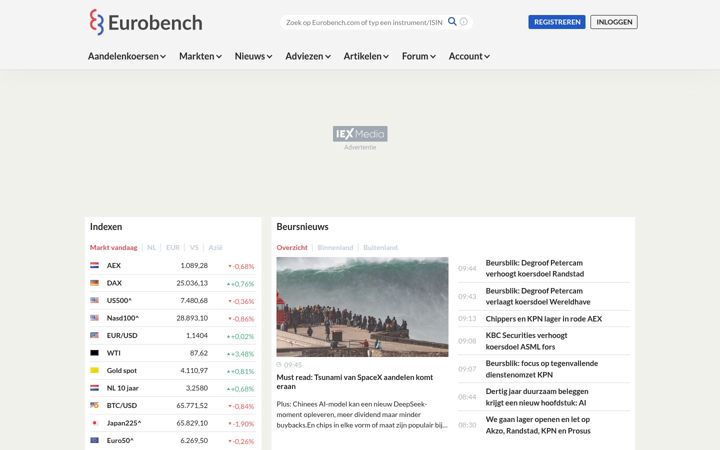This screenshot has width=720, height=450.
Task: Click the yellow icon beside Gold spot
Action: point(95,370)
